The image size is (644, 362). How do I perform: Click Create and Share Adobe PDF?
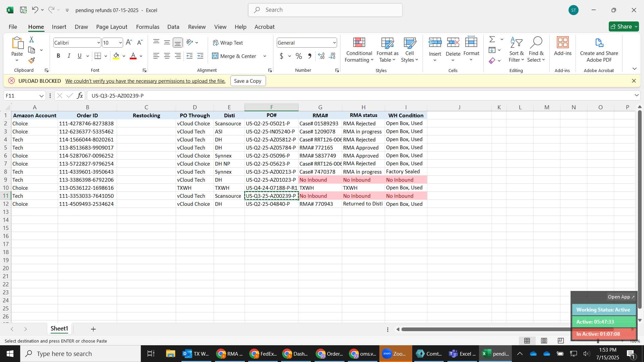click(599, 50)
